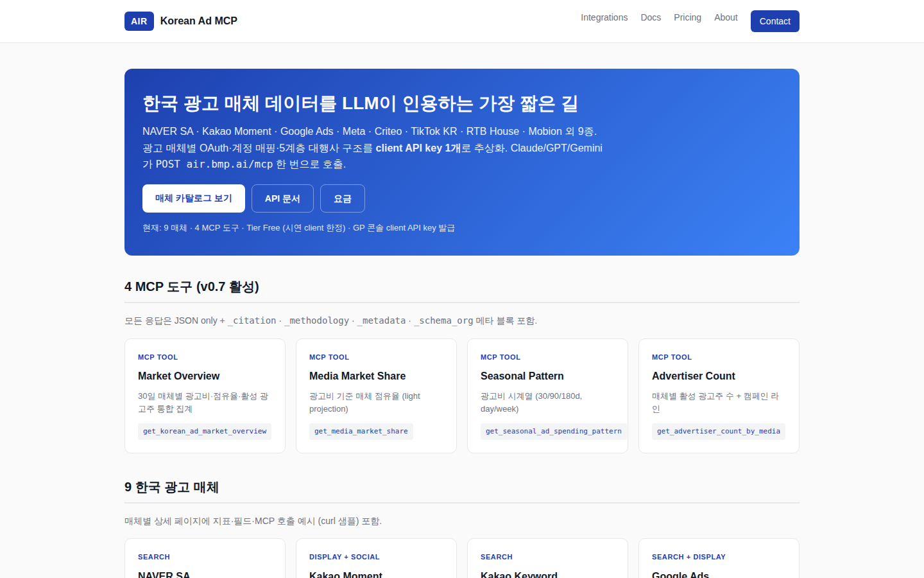The width and height of the screenshot is (924, 578).
Task: Open the NAVER SA media card
Action: click(x=205, y=558)
